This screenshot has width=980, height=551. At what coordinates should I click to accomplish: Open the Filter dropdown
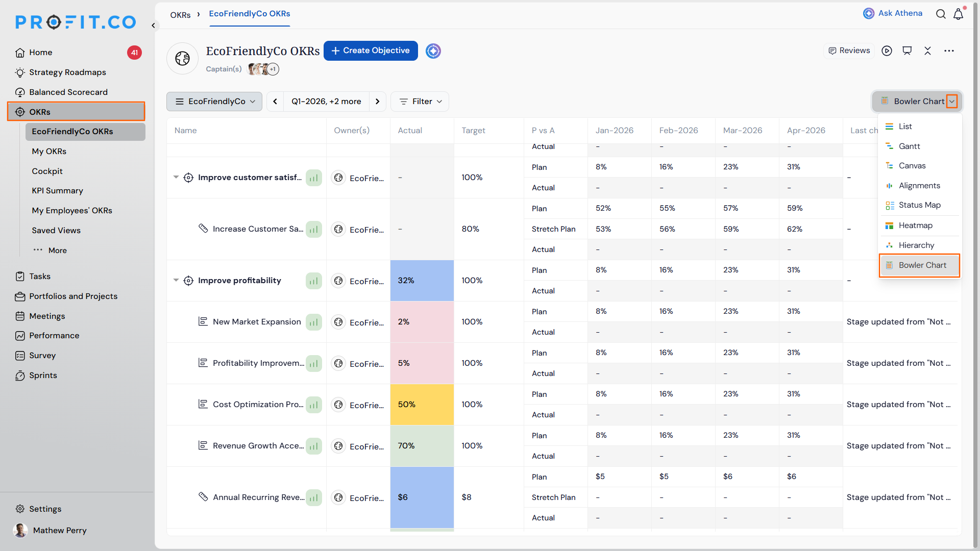pos(420,102)
